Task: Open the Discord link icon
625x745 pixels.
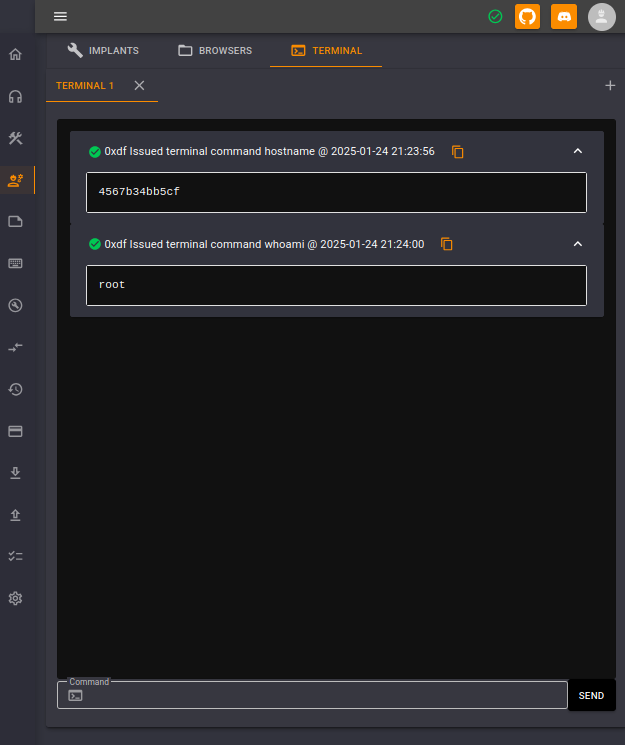Action: point(564,16)
